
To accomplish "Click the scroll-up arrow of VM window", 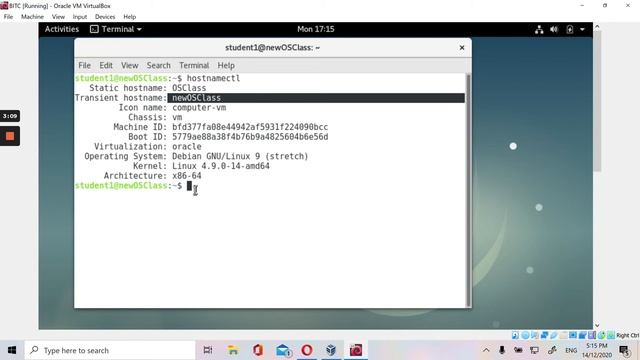I will [x=597, y=27].
